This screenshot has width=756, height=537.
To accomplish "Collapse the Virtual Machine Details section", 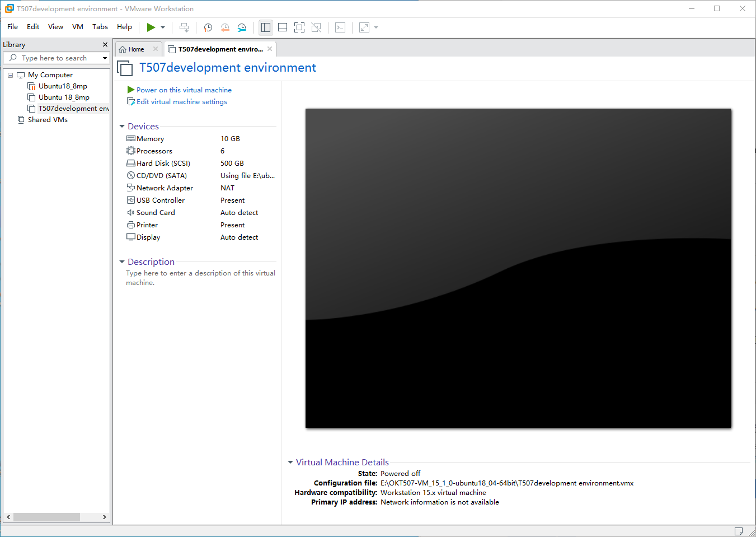I will click(x=290, y=463).
